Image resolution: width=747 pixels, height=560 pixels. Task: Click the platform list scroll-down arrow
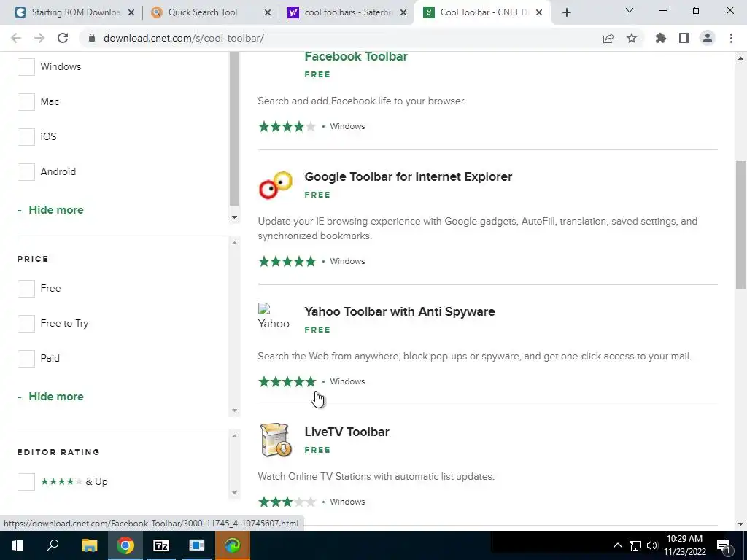tap(234, 217)
